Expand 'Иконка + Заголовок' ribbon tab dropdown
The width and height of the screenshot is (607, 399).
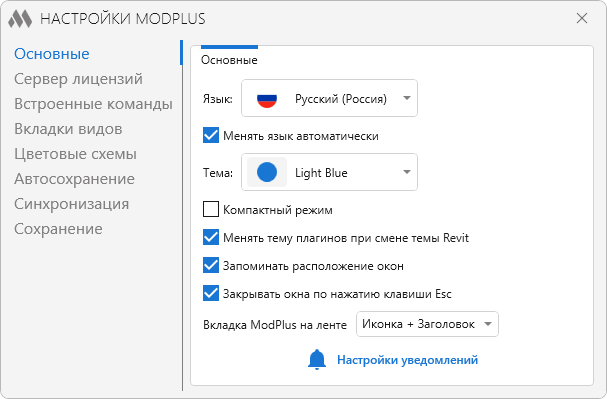coord(488,324)
